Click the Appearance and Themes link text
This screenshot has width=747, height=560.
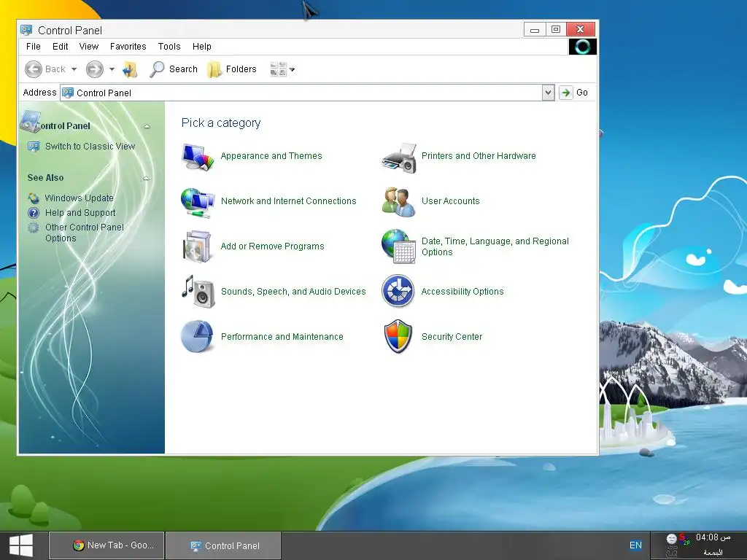(271, 156)
